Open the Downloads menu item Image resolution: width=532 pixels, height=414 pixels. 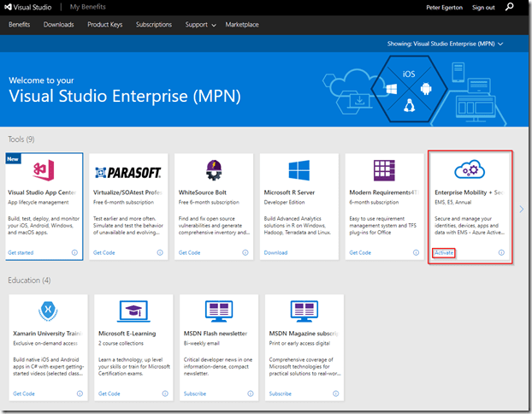[58, 25]
